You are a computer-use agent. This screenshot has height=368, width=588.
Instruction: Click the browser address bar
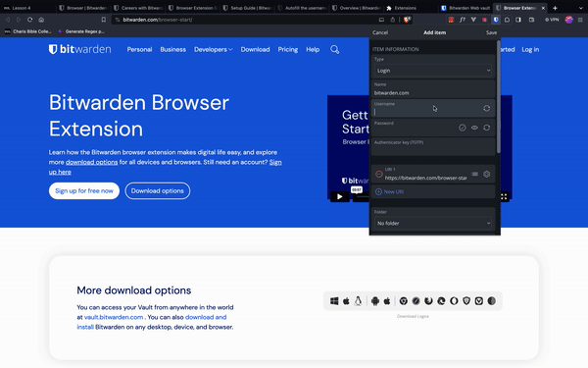(x=248, y=20)
